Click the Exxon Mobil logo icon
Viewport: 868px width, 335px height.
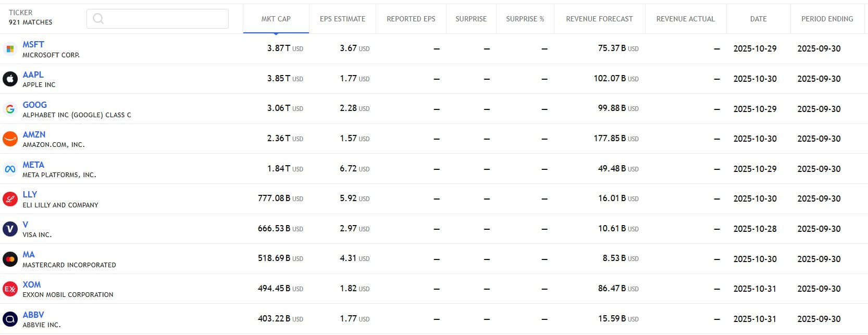[10, 289]
